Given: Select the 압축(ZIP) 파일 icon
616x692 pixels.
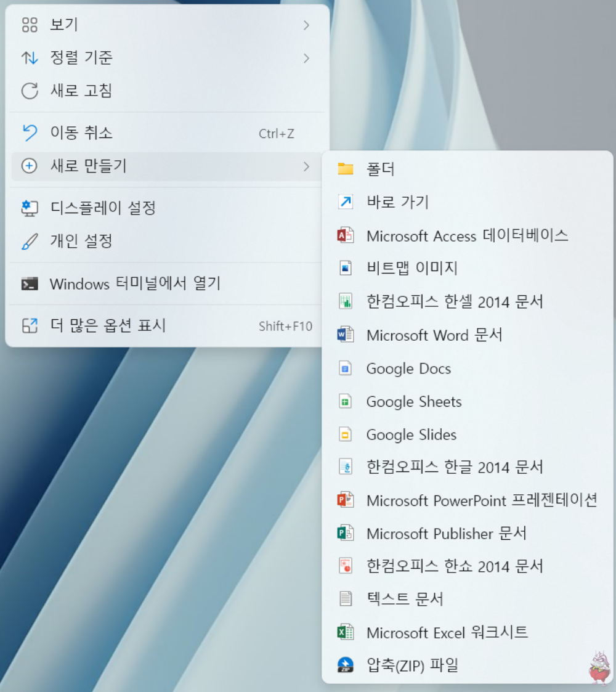Looking at the screenshot, I should tap(345, 666).
